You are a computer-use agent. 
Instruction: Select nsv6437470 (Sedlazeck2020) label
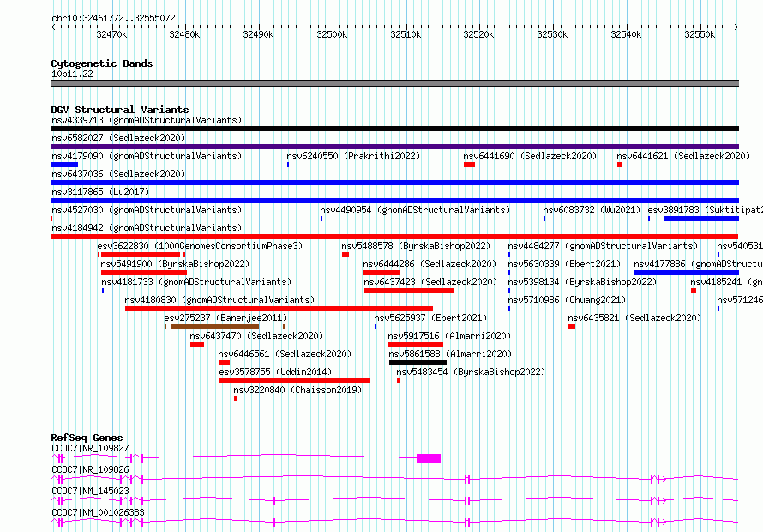[x=256, y=336]
